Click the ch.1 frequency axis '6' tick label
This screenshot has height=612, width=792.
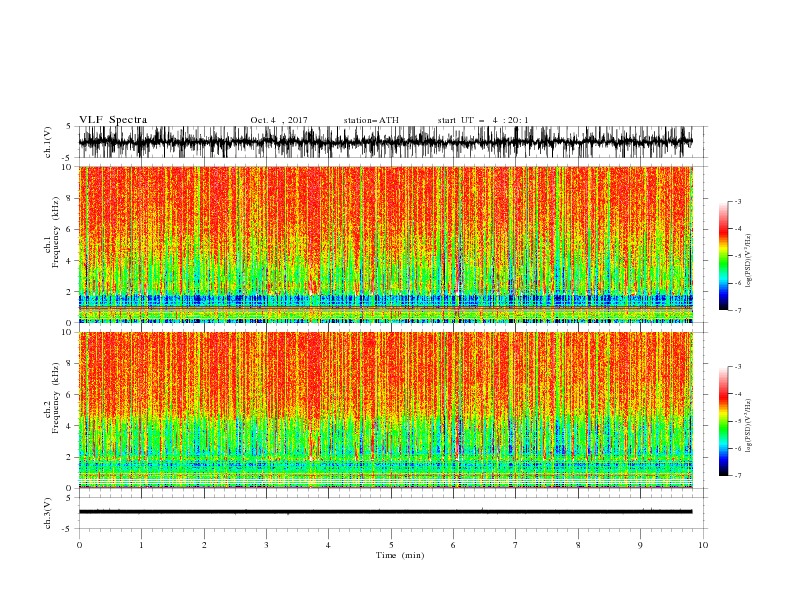(69, 230)
